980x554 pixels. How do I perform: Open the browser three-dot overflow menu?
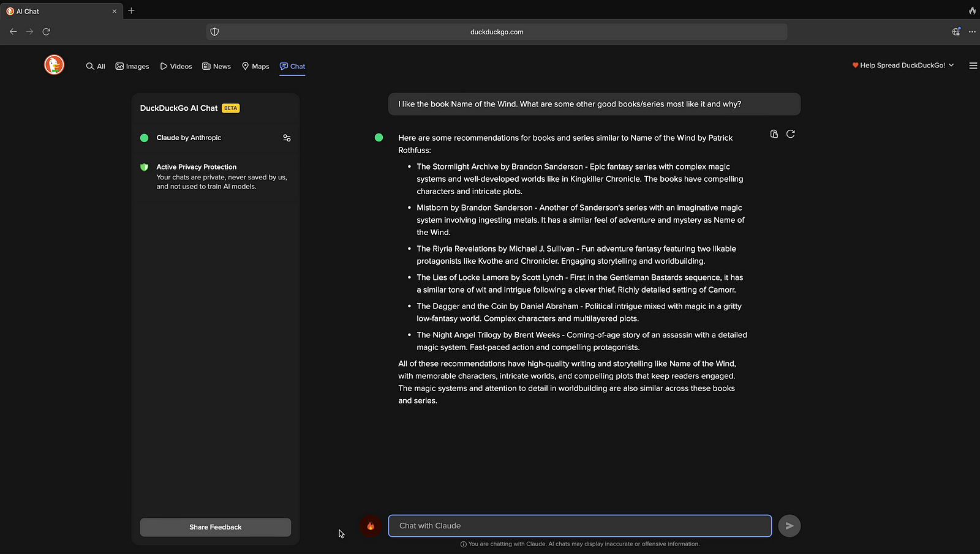[972, 32]
